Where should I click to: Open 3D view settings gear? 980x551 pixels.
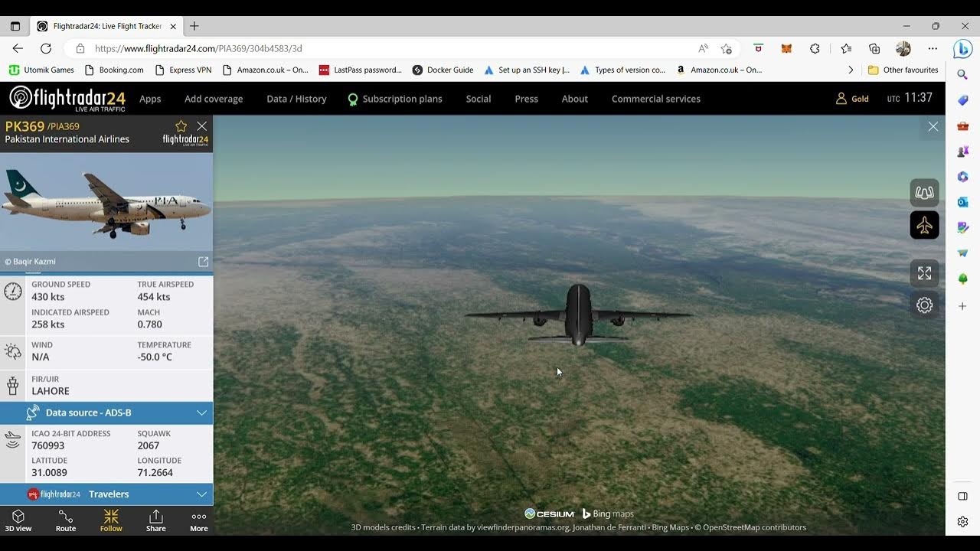pyautogui.click(x=924, y=305)
